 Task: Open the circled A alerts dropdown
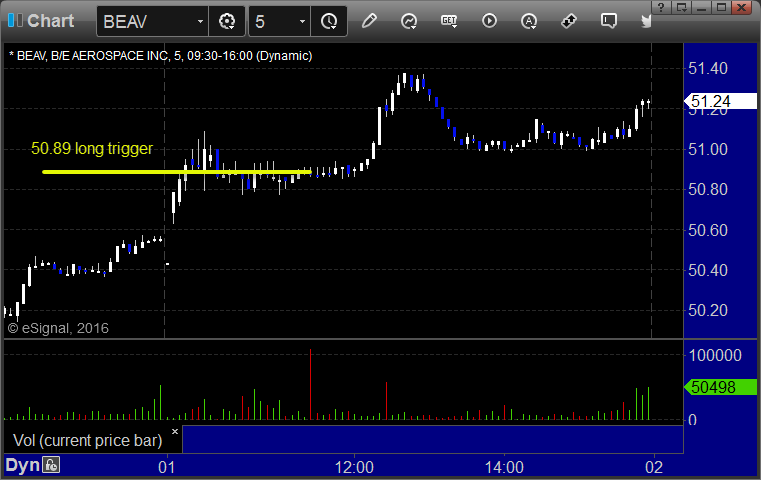click(x=529, y=21)
